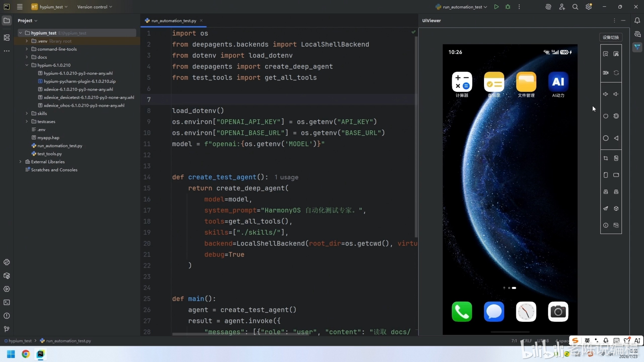The height and width of the screenshot is (362, 644).
Task: Click the volume down icon in UiViewer
Action: (616, 94)
